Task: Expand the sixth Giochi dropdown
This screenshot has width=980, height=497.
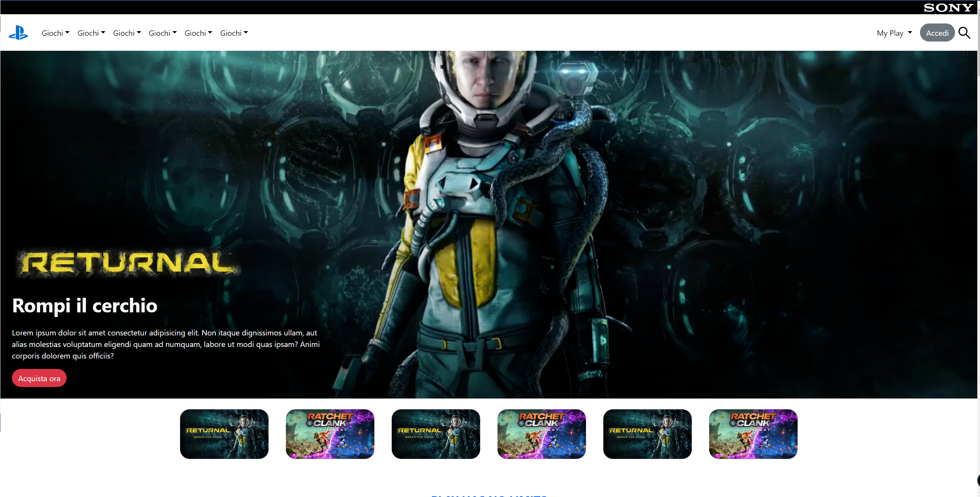Action: point(234,33)
